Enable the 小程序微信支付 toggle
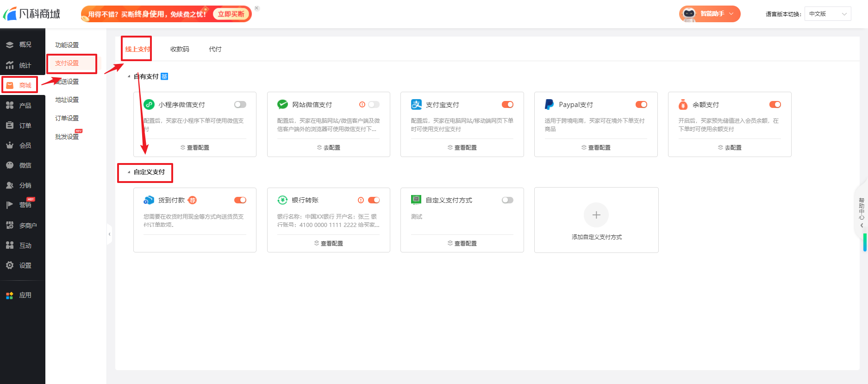 (240, 105)
